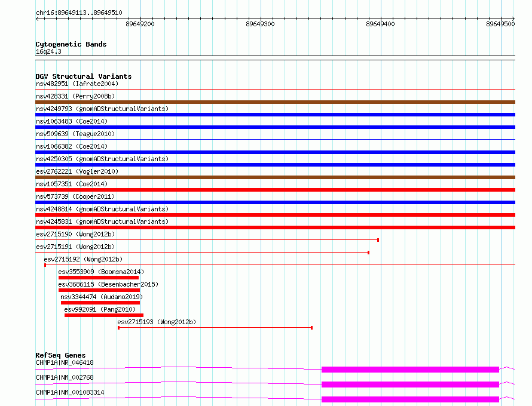
Task: Open nsv1057351 (Coe2014) label
Action: click(72, 184)
